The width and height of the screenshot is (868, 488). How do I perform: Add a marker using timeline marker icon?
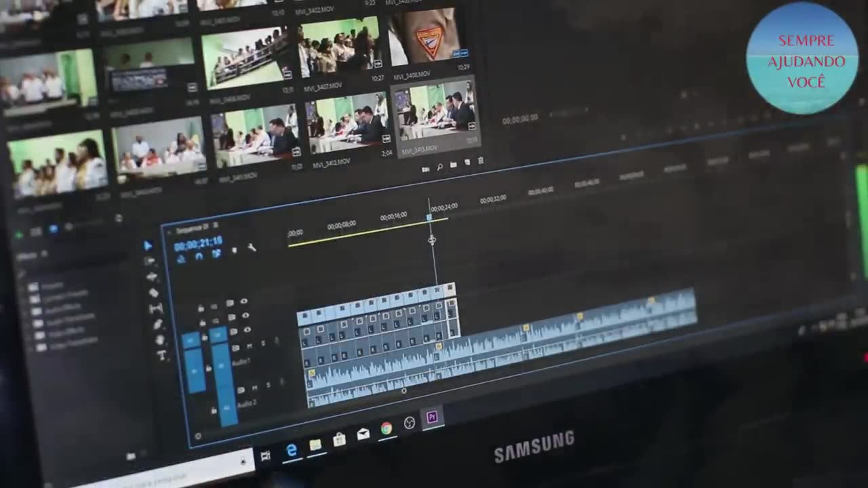pyautogui.click(x=235, y=250)
